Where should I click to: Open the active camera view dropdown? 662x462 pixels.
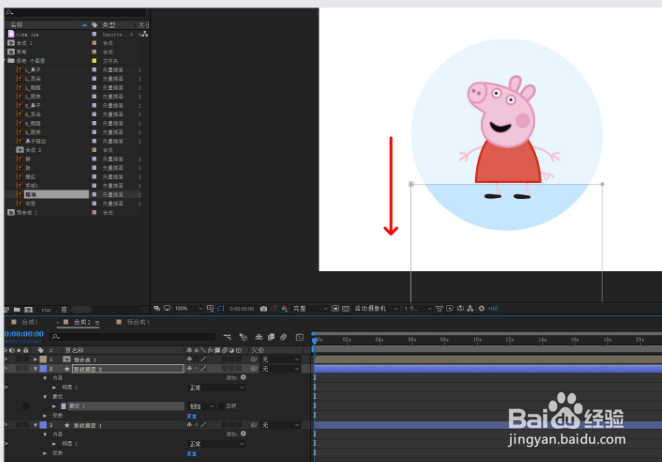pyautogui.click(x=375, y=309)
